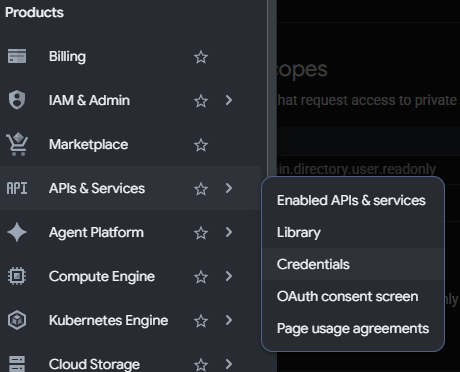Open Page usage agreements

(x=353, y=328)
